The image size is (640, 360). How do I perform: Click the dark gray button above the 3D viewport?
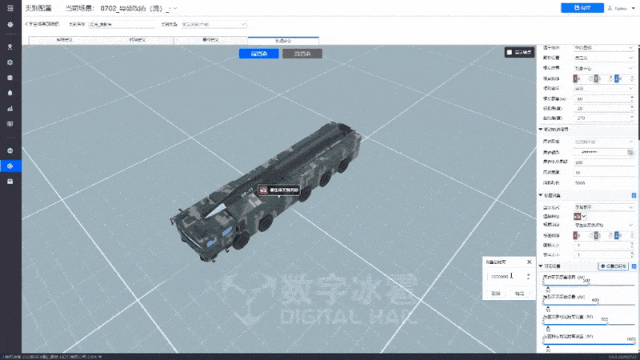[x=302, y=53]
